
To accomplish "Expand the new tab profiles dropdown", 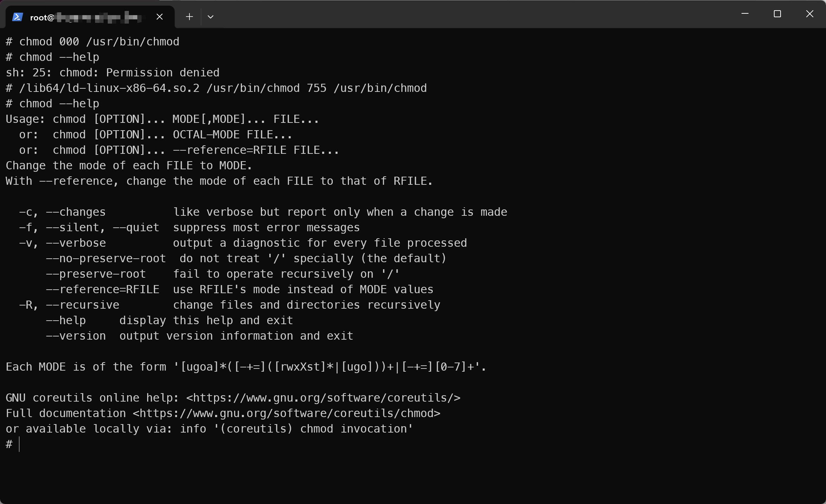I will 211,17.
